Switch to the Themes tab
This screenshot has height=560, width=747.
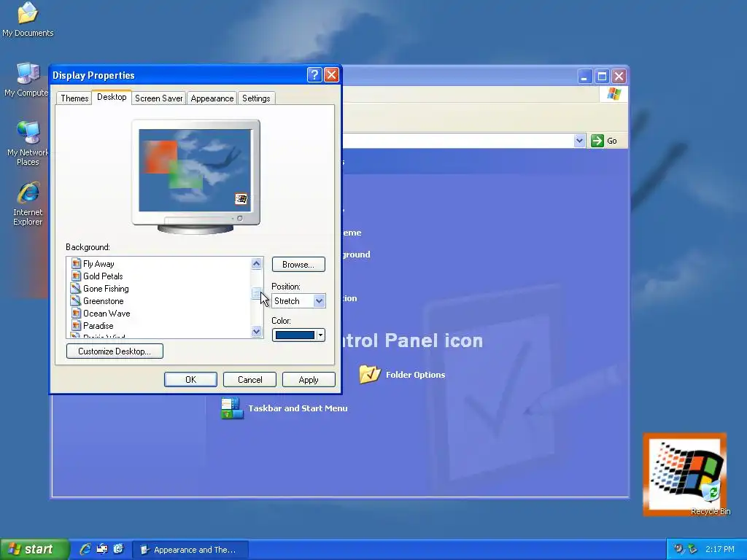click(74, 98)
